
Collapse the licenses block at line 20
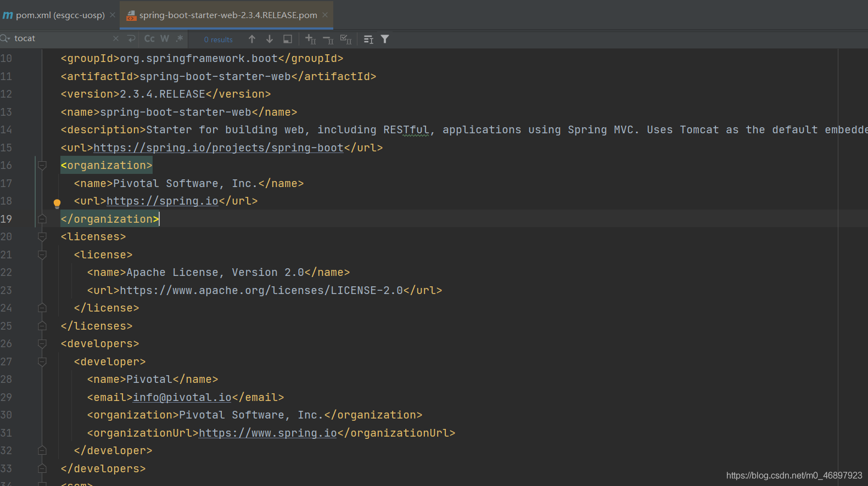42,237
